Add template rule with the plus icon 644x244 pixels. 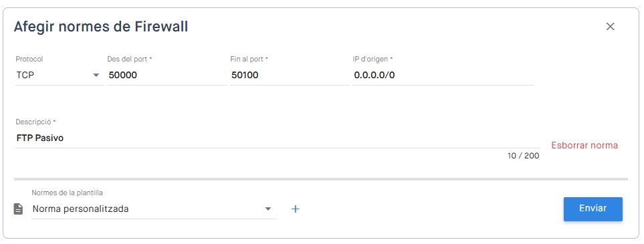(x=296, y=209)
